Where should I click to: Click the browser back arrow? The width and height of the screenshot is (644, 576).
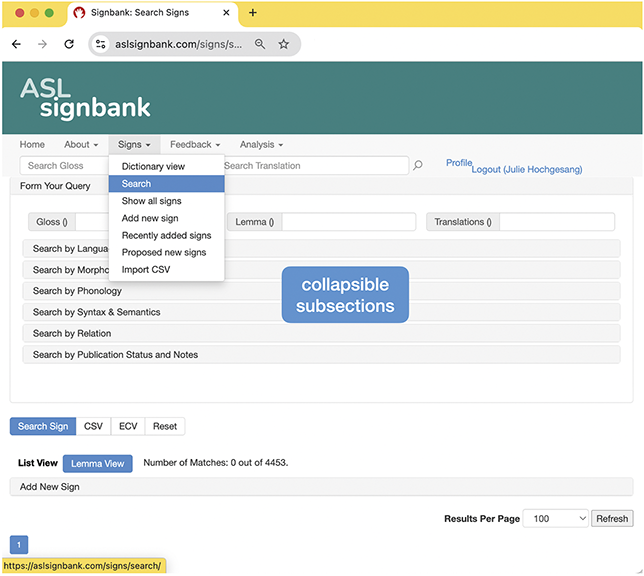tap(16, 44)
